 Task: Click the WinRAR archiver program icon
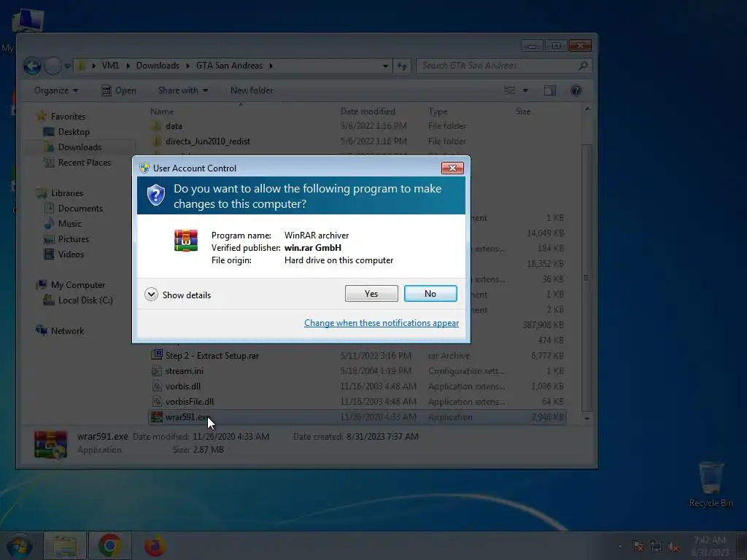(186, 241)
